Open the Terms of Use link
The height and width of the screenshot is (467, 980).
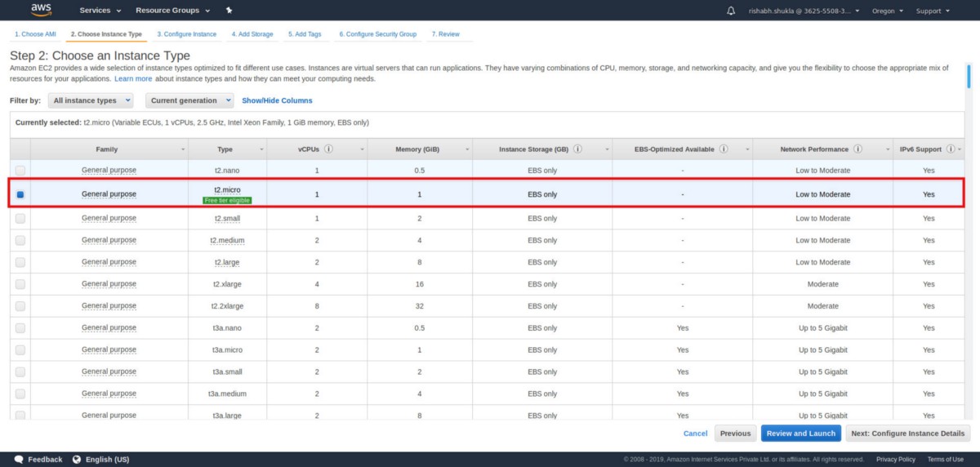click(946, 459)
